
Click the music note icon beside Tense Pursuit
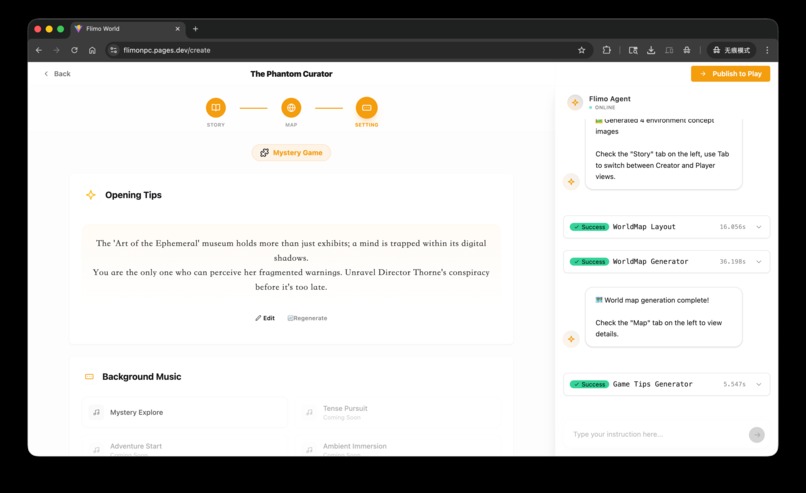[309, 412]
